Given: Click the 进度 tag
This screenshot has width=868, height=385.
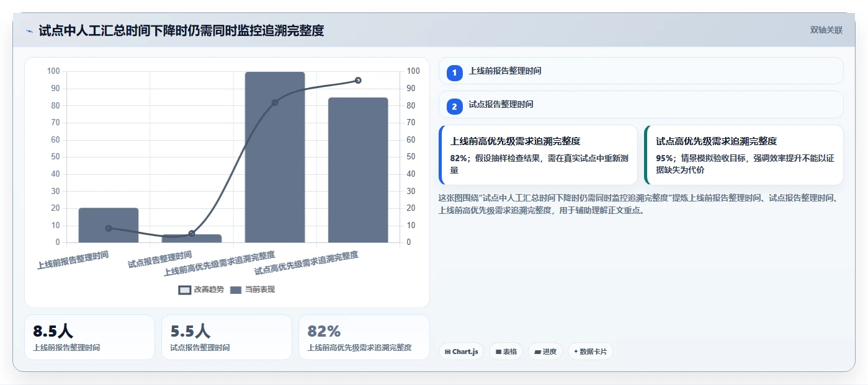Looking at the screenshot, I should [545, 352].
